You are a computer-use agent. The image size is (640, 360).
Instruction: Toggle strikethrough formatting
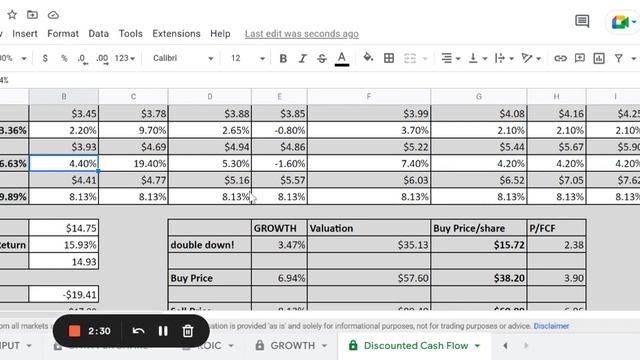click(322, 58)
